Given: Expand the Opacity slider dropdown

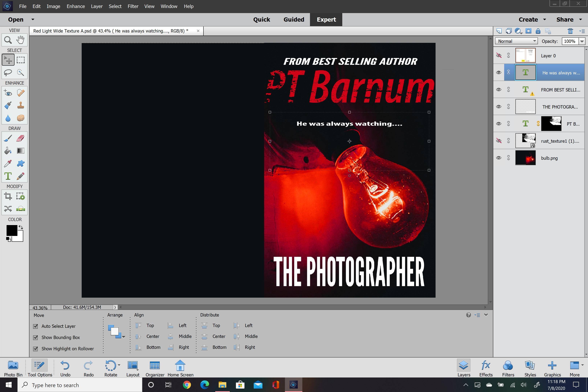Looking at the screenshot, I should tap(582, 41).
